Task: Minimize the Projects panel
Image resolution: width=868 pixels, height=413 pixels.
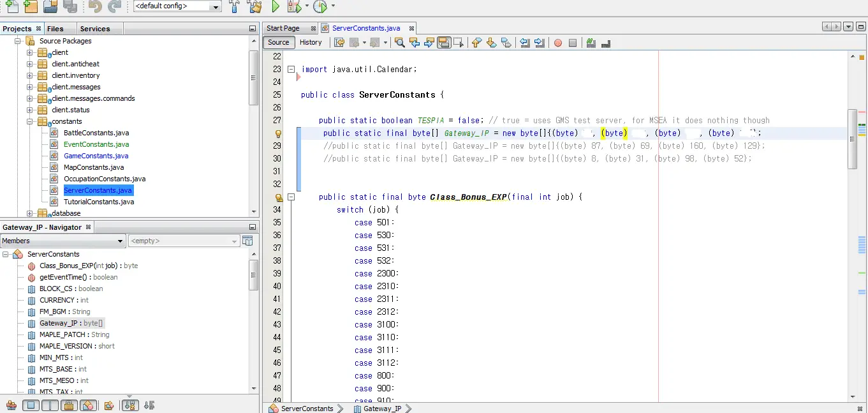Action: coord(253,29)
